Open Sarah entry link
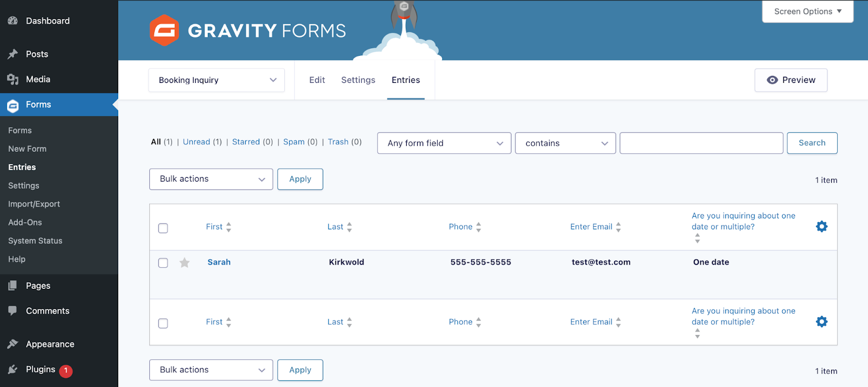 click(x=219, y=262)
